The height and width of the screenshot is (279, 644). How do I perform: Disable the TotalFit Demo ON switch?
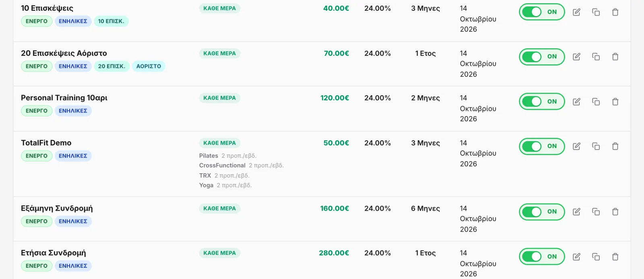[542, 146]
